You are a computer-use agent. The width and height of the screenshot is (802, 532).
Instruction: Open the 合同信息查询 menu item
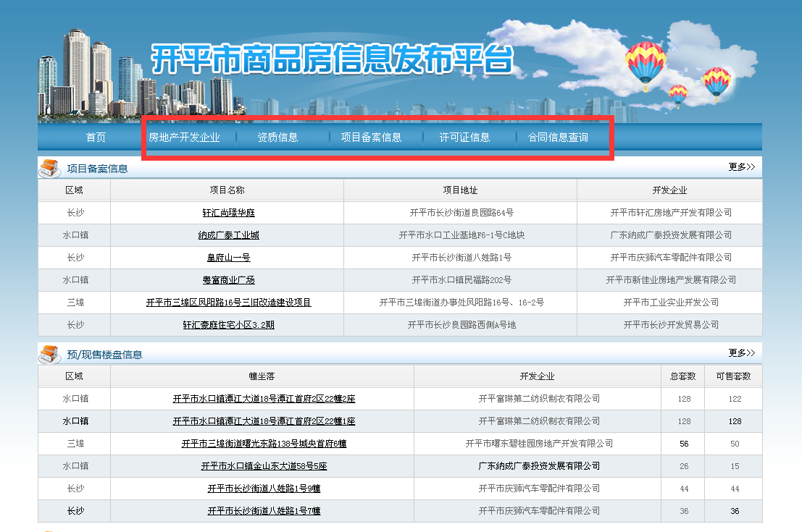(558, 138)
